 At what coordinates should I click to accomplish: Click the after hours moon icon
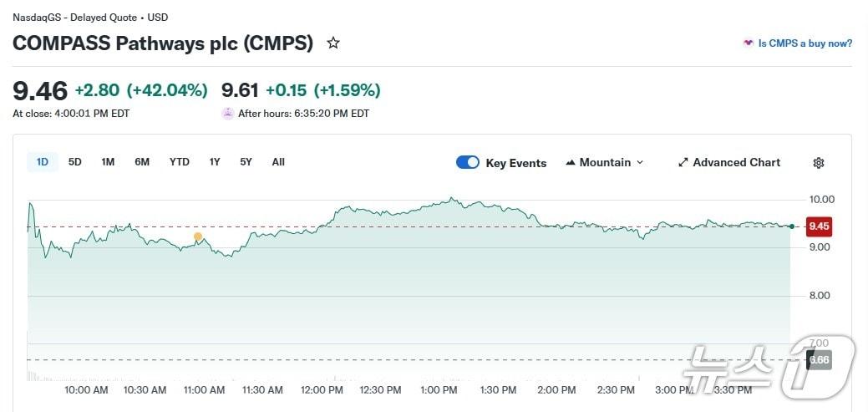coord(227,114)
